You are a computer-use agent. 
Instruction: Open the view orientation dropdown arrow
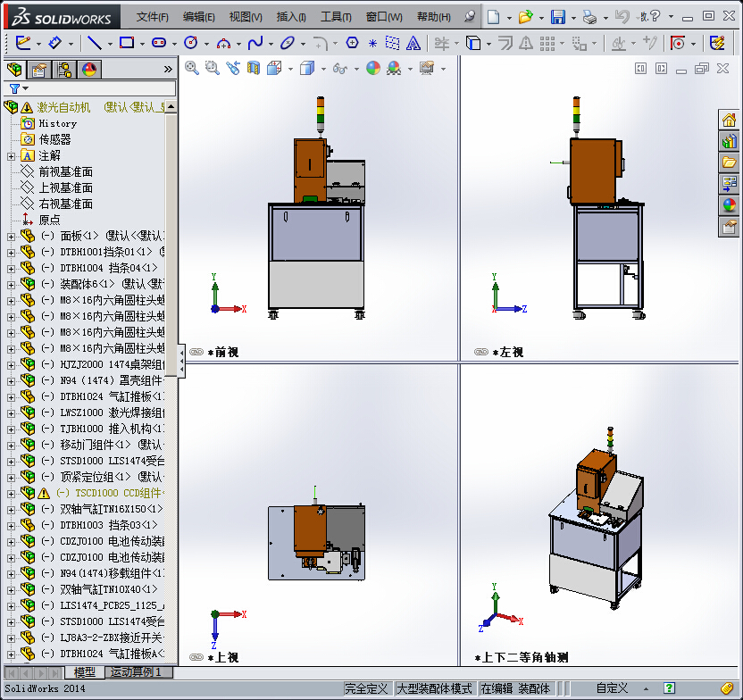[290, 69]
